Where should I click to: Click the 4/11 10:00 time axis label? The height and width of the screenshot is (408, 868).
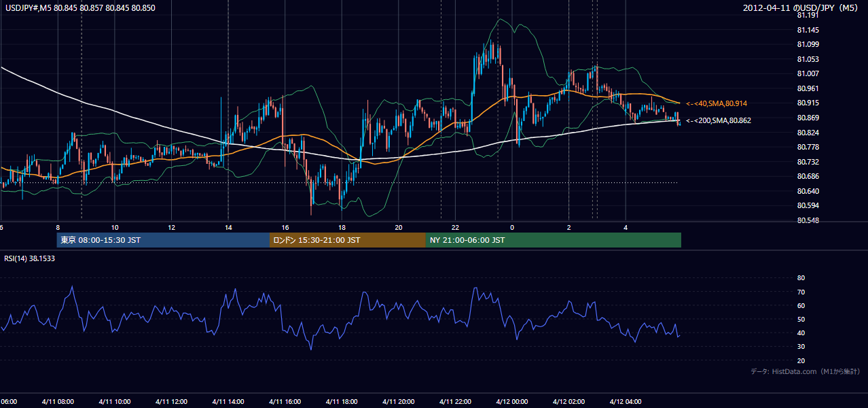click(115, 401)
